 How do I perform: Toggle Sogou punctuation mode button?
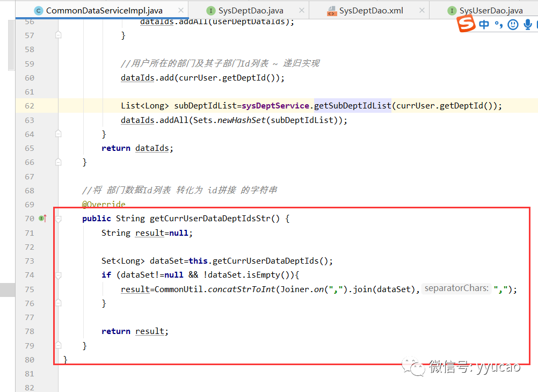tap(499, 25)
